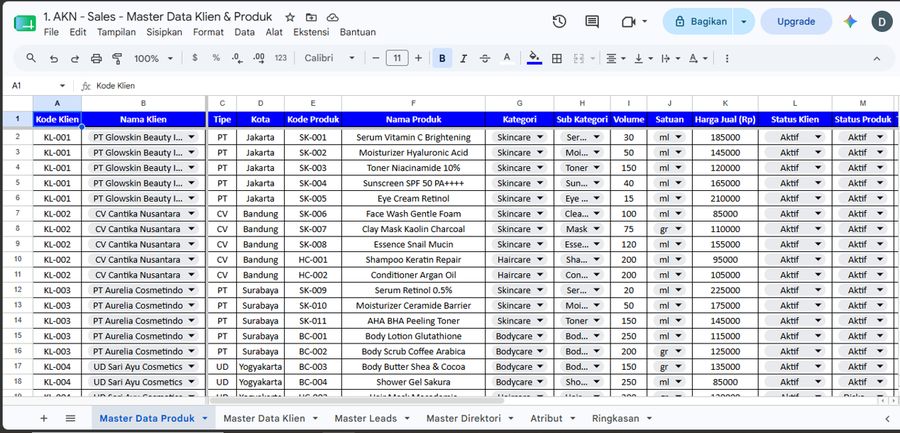Click the Upgrade button
Image resolution: width=900 pixels, height=433 pixels.
point(796,21)
